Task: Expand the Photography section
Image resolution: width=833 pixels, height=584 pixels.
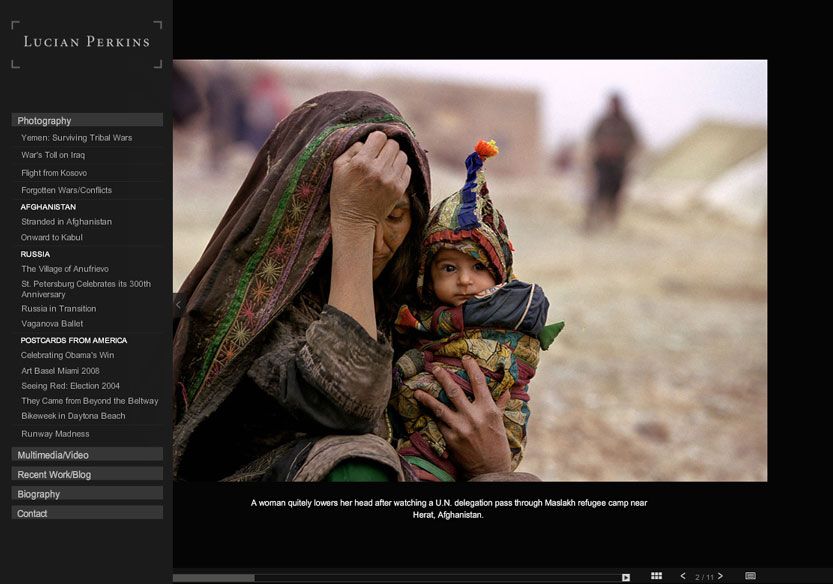Action: pyautogui.click(x=87, y=121)
